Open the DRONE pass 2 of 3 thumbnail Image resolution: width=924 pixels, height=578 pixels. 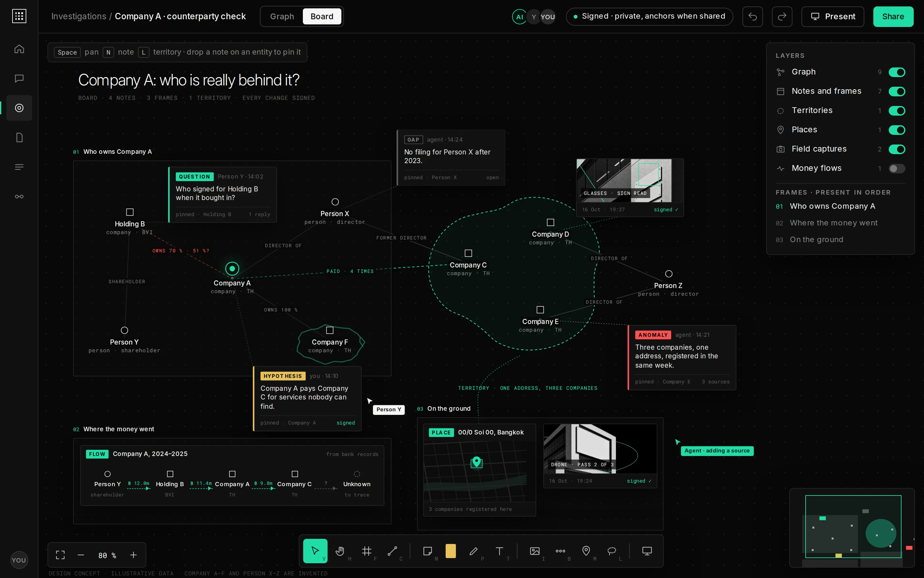[x=600, y=448]
